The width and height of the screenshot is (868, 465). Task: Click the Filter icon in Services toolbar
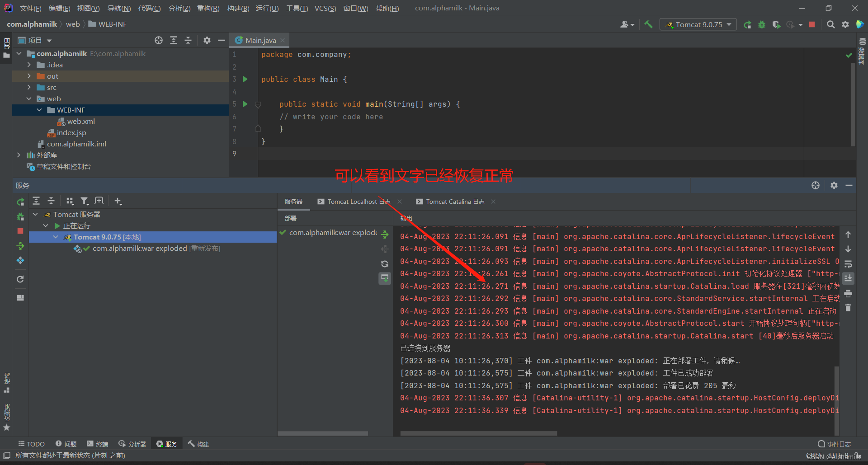[85, 201]
